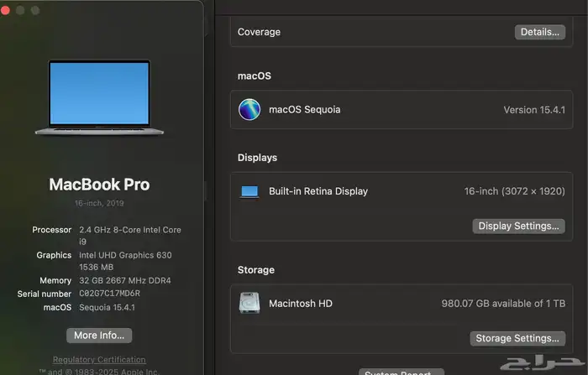Click the "Built-in Retina Display" label

pos(318,191)
